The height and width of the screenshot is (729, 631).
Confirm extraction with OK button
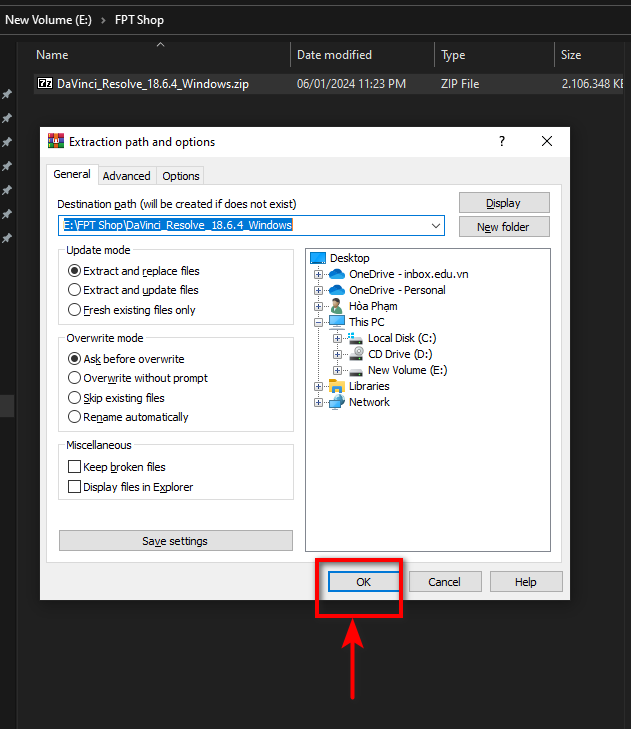coord(363,582)
